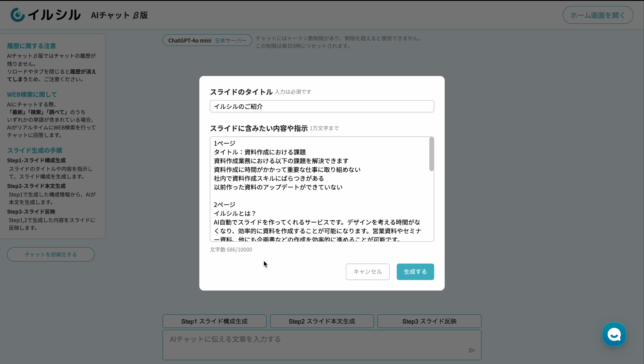Click チャットを初期化する button
The width and height of the screenshot is (644, 364).
click(x=51, y=254)
